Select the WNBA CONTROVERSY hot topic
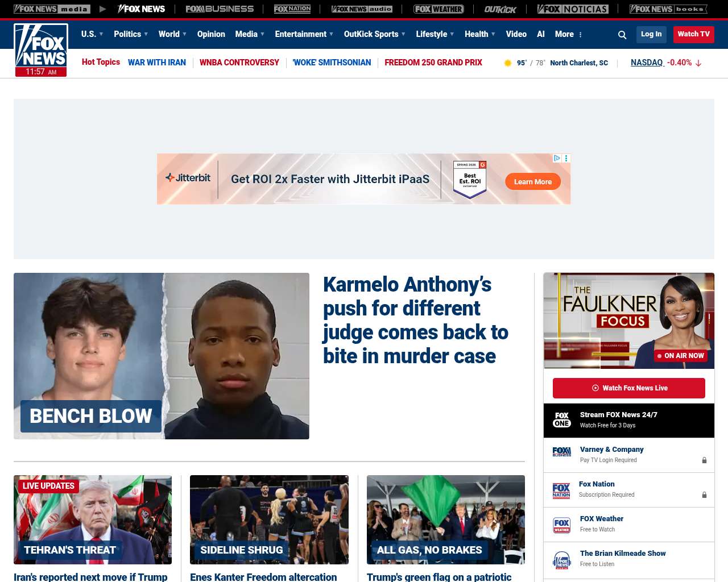Screen dimensions: 728x582 (239, 63)
